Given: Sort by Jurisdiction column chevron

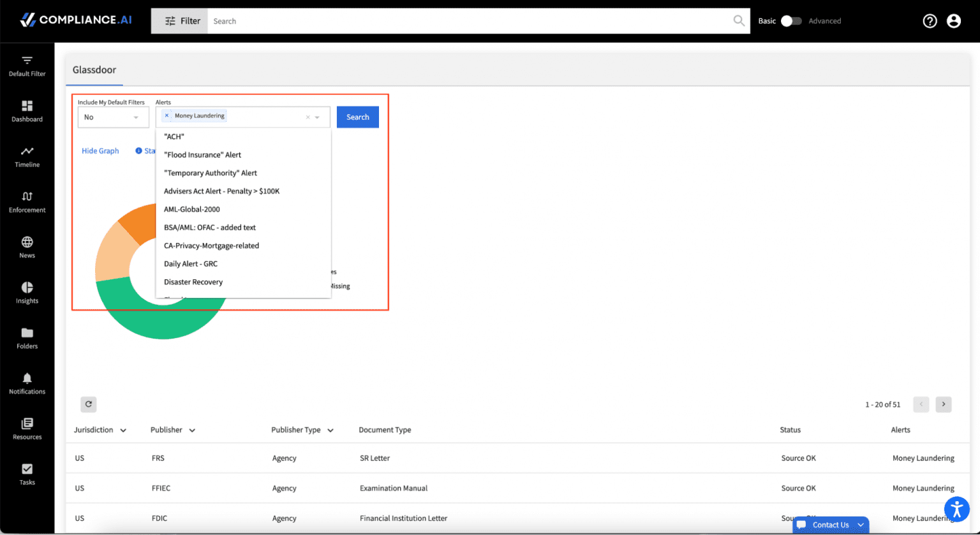Looking at the screenshot, I should point(123,430).
